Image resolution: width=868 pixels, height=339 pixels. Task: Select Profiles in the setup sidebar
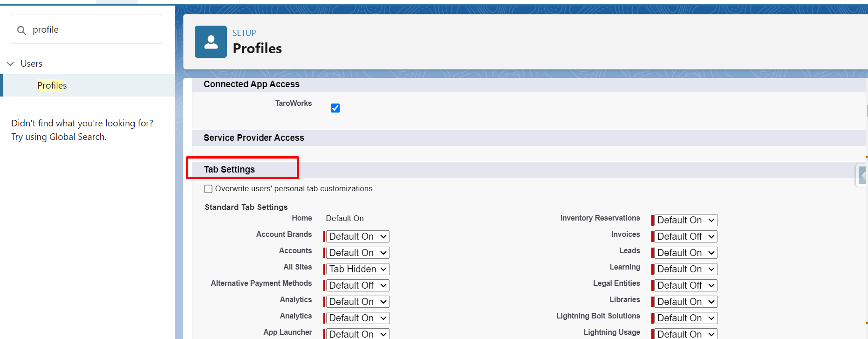pos(52,85)
